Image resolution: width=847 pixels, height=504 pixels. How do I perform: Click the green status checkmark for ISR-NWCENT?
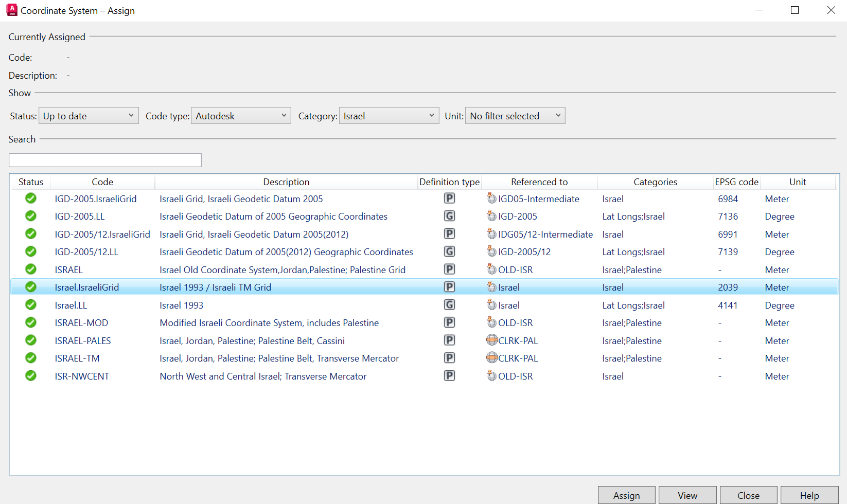click(30, 375)
